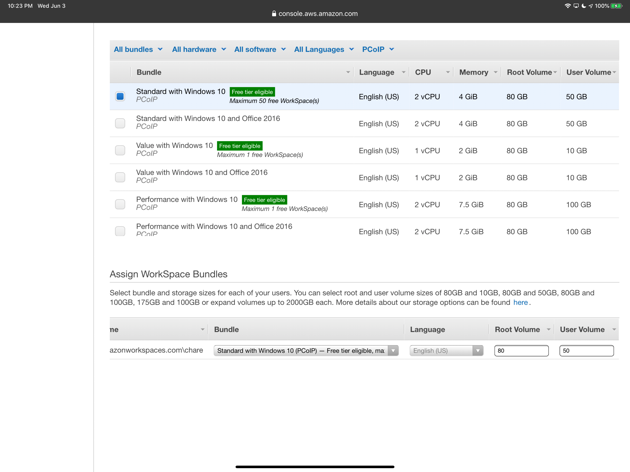This screenshot has width=630, height=472.
Task: Select Performance with Windows 10 and Office 2016 checkbox
Action: [x=120, y=231]
